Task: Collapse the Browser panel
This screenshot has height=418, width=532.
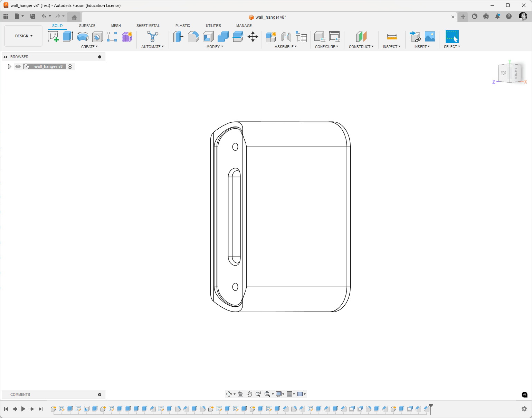Action: coord(100,57)
